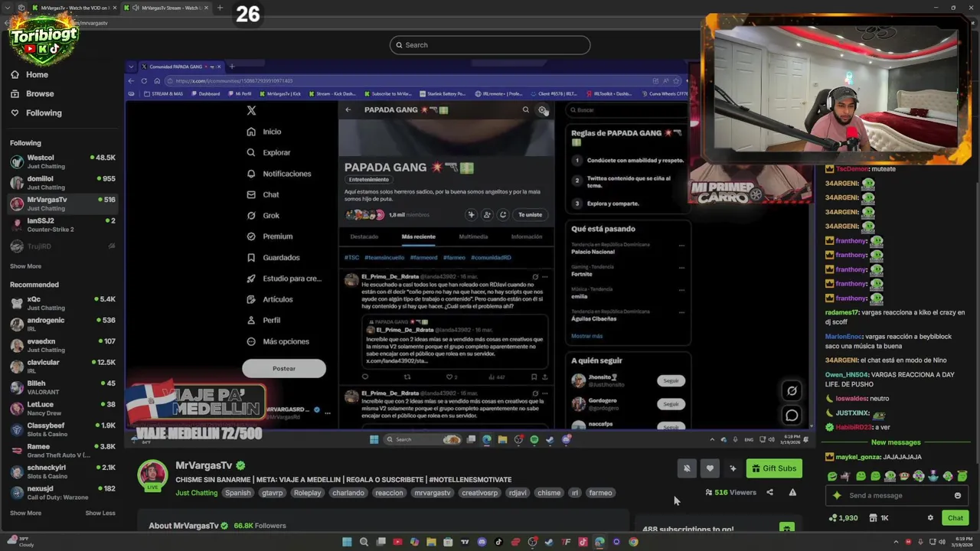Open Westcol channel in Following list

pos(63,161)
